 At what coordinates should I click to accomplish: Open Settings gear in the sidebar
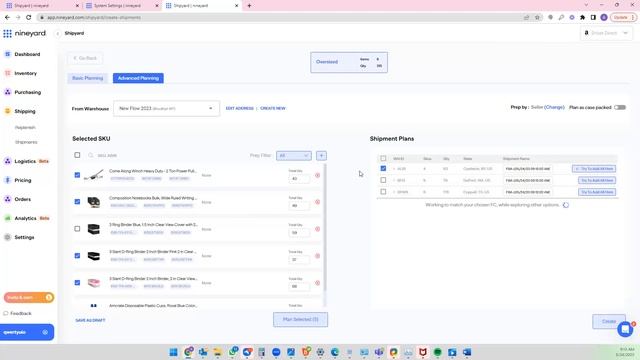coord(7,237)
